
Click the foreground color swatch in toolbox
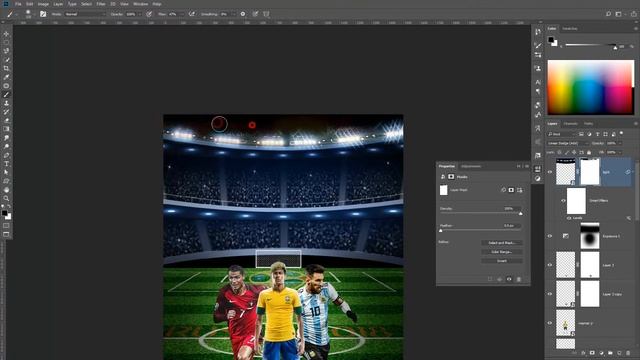coord(4,213)
